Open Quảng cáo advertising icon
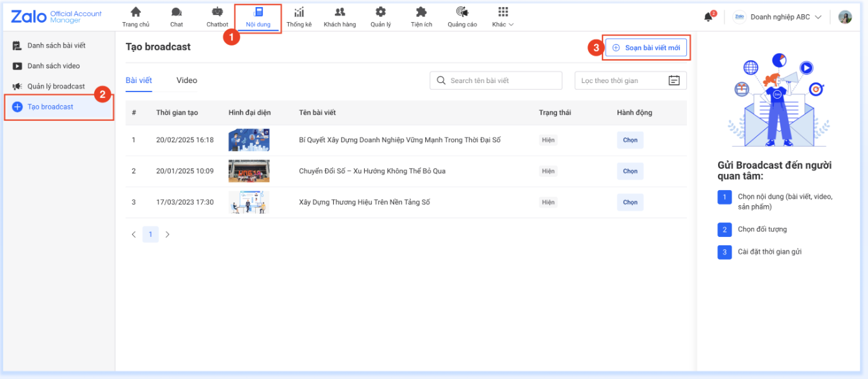868x379 pixels. (462, 12)
